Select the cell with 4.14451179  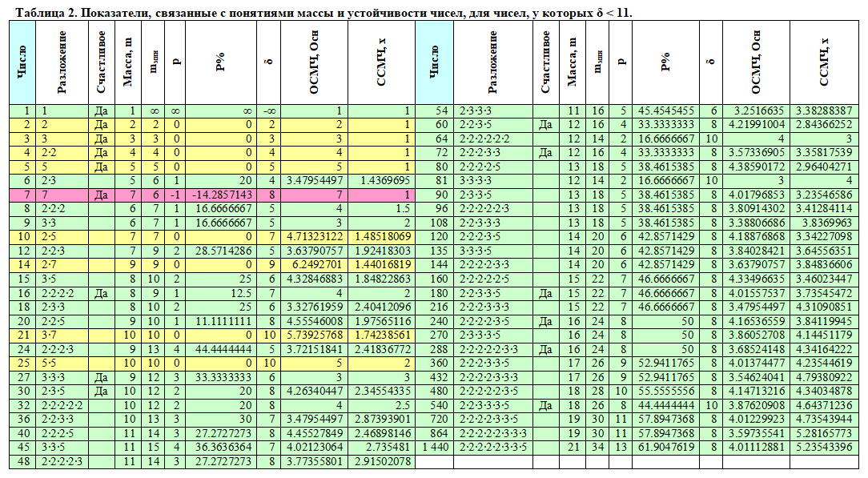[824, 335]
